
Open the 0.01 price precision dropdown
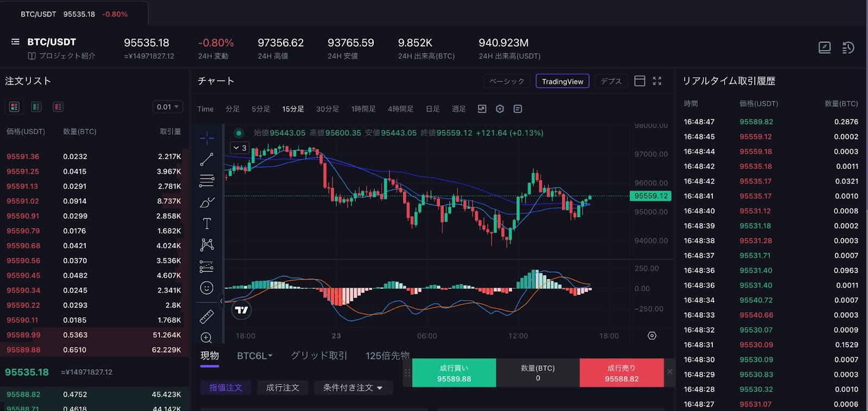168,107
